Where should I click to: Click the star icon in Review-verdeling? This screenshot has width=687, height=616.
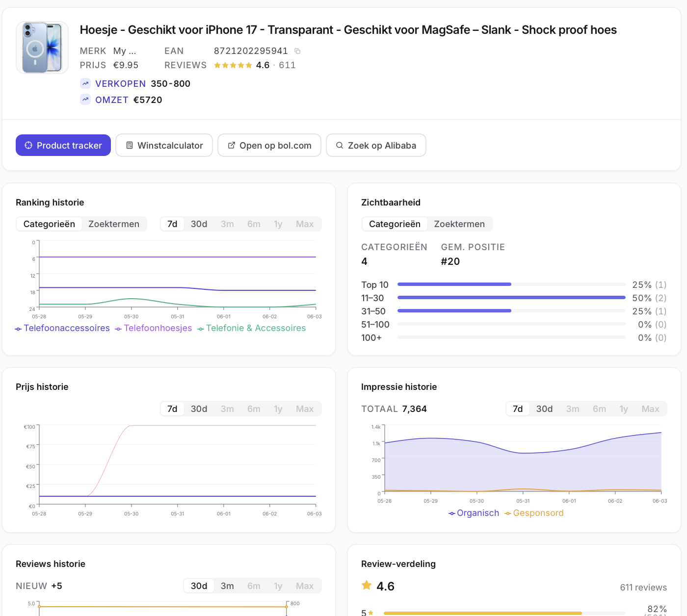coord(367,585)
